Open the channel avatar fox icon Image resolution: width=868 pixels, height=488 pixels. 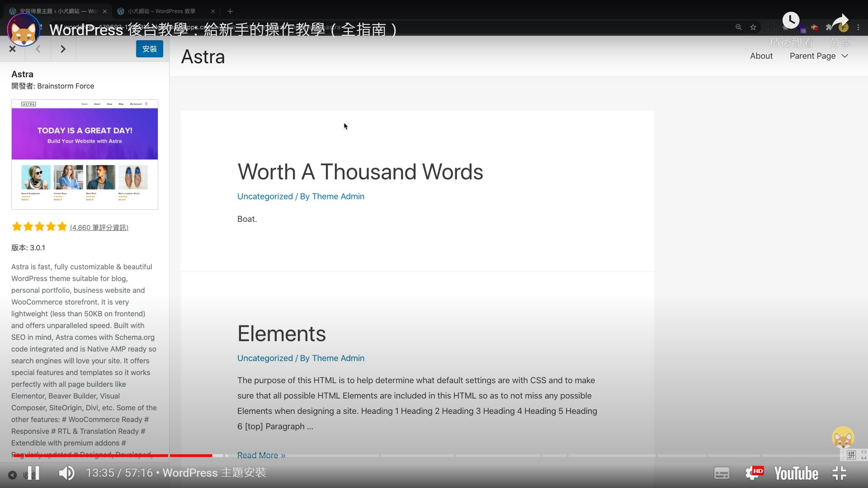point(24,30)
